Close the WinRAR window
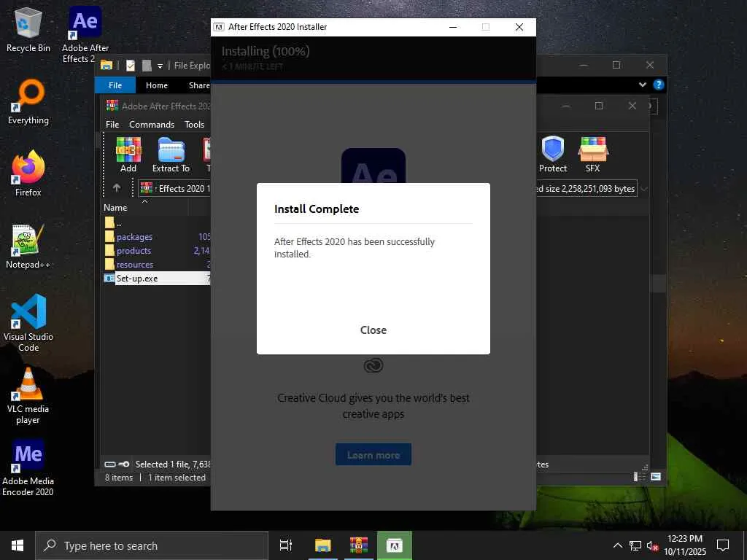Image resolution: width=747 pixels, height=560 pixels. tap(632, 106)
